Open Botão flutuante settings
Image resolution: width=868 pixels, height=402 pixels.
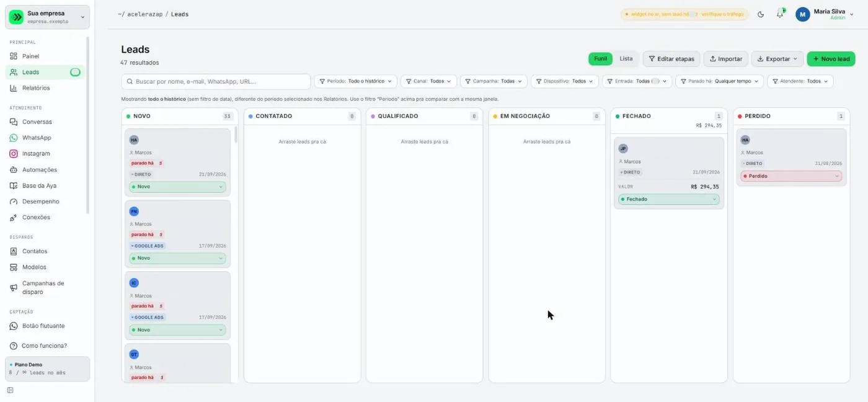45,326
